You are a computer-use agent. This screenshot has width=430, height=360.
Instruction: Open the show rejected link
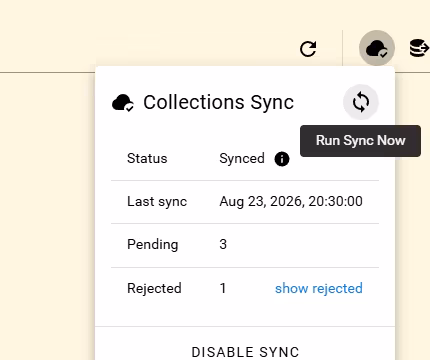point(319,288)
